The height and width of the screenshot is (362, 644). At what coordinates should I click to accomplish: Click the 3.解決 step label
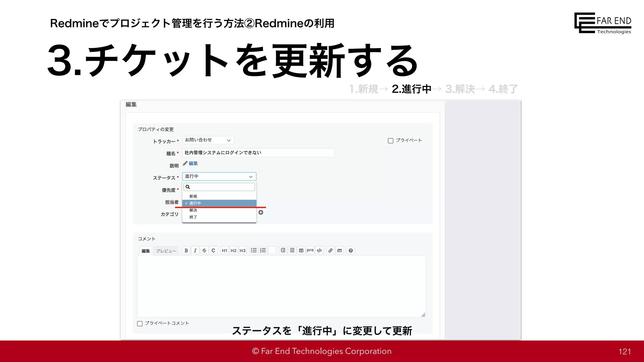coord(460,89)
